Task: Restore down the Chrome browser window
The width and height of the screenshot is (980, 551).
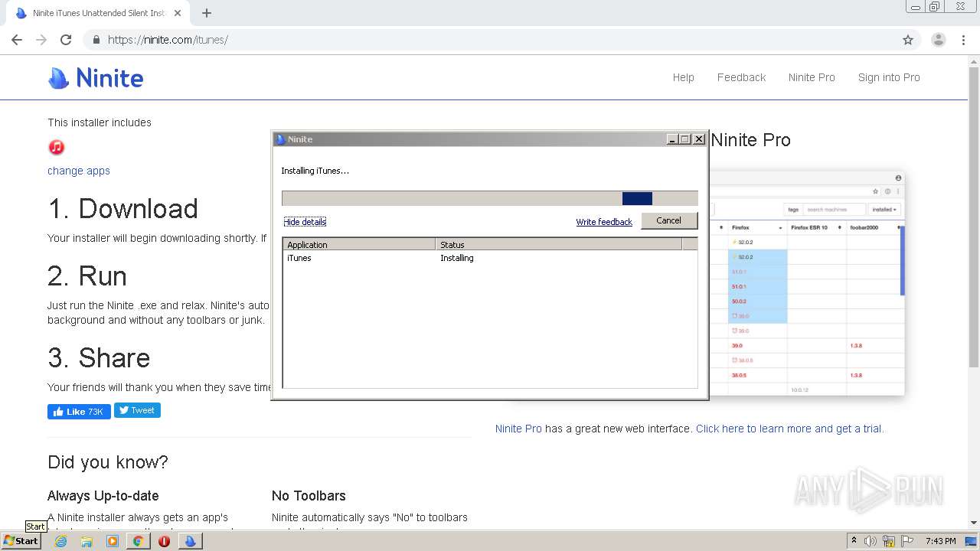Action: 935,7
